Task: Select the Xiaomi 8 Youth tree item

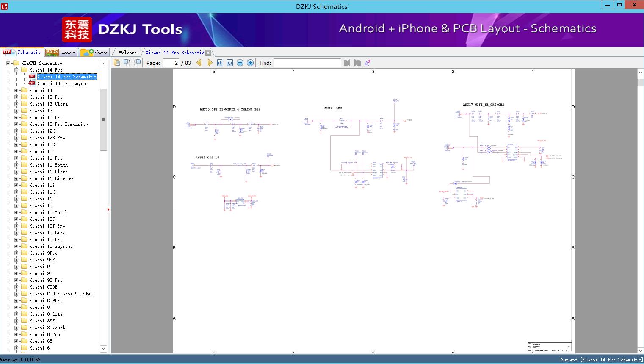Action: (x=47, y=328)
